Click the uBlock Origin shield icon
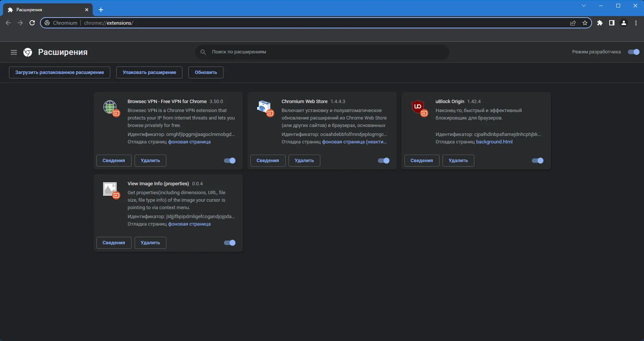Viewport: 644px width, 341px height. 418,107
